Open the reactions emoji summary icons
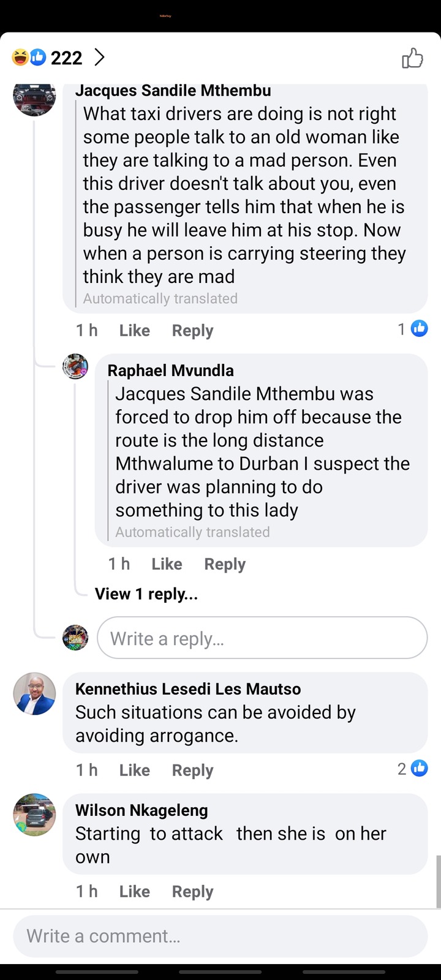Screen dimensions: 441x980 [29, 58]
